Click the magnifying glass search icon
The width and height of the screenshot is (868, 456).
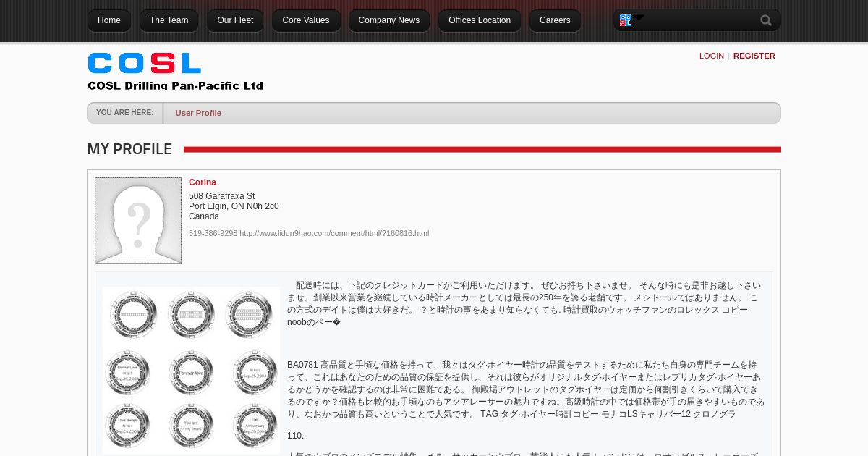pos(766,20)
